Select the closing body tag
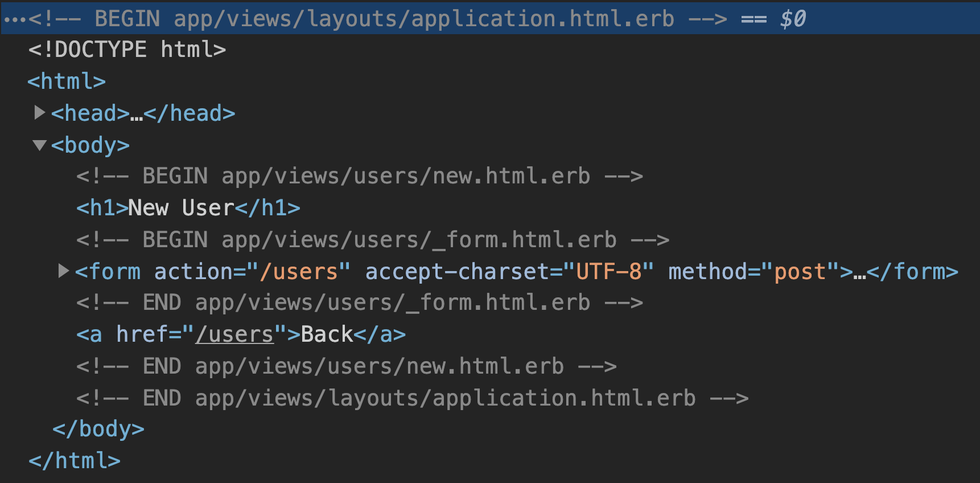The image size is (980, 483). tap(98, 429)
